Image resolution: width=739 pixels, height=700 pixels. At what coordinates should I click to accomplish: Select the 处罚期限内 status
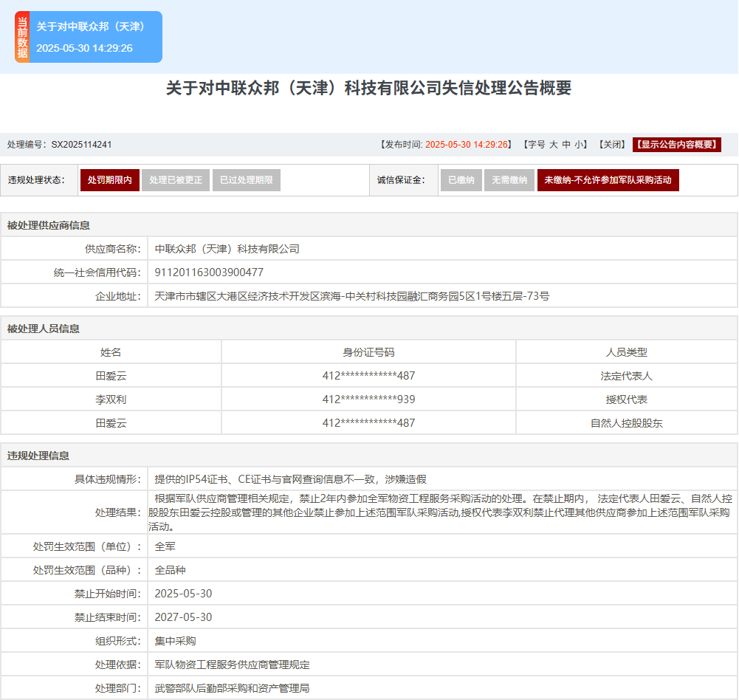pyautogui.click(x=109, y=180)
